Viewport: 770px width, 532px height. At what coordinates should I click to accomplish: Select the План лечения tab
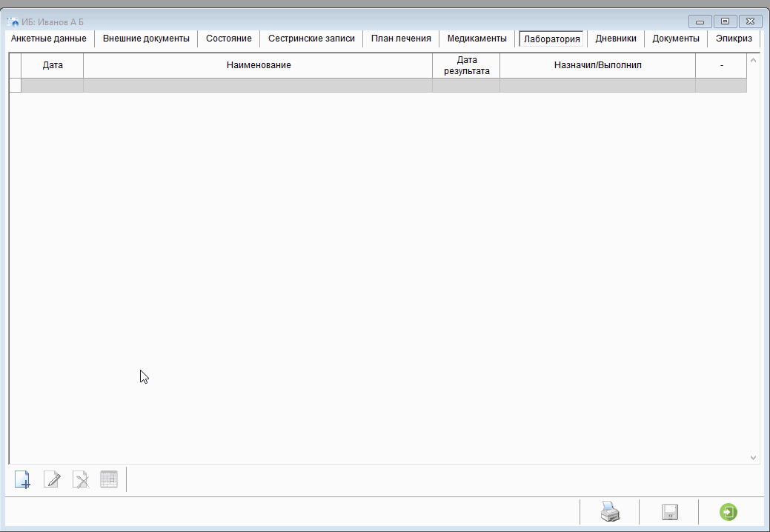tap(401, 39)
